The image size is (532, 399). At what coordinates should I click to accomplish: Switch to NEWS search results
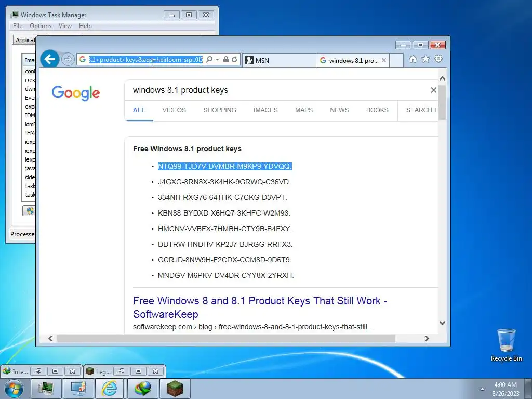point(339,110)
